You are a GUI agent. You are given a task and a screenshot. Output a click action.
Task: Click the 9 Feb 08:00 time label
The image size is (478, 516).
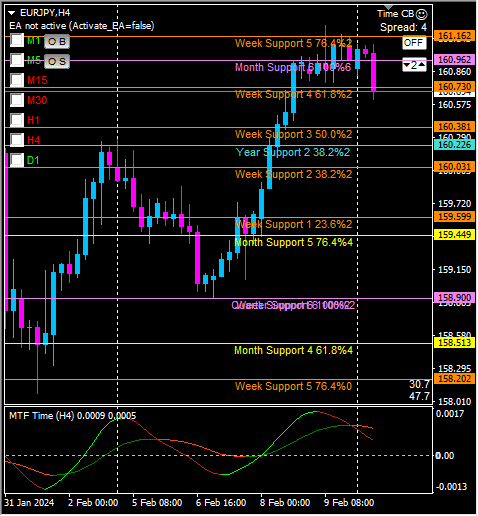[x=349, y=503]
